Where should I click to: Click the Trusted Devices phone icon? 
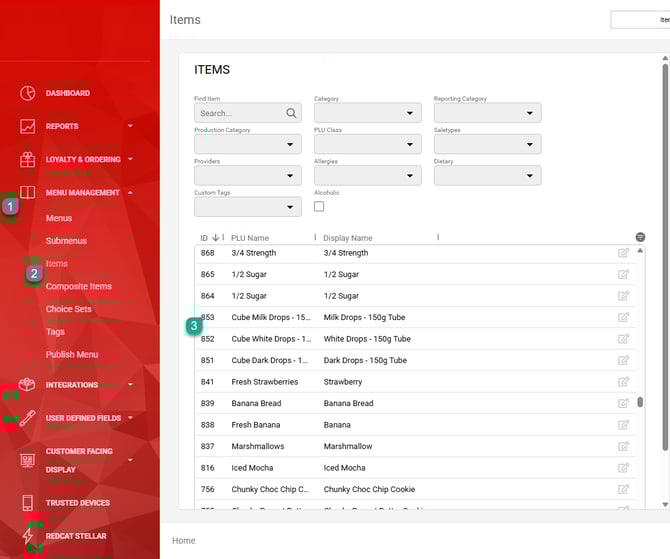tap(27, 503)
